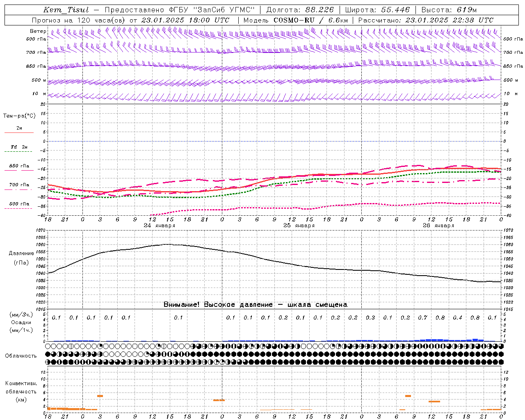Click the Высота: 619м value
The height and width of the screenshot is (420, 525).
[449, 10]
